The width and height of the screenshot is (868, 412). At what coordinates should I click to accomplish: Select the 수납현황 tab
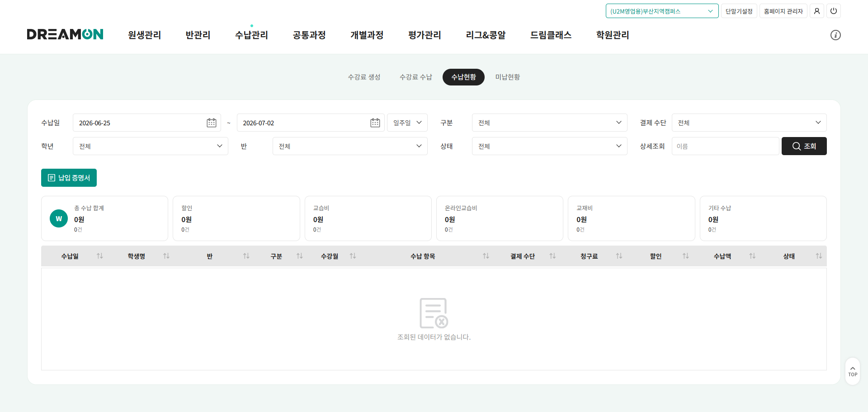click(463, 77)
